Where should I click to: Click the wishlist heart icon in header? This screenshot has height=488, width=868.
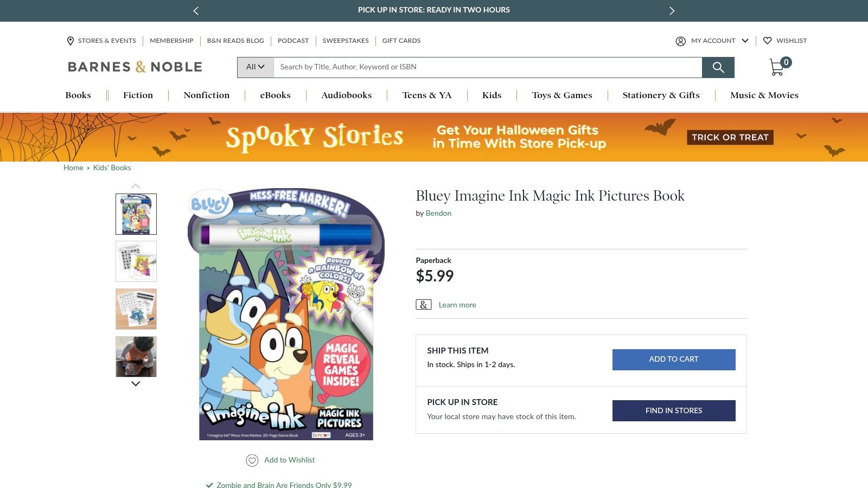coord(767,41)
